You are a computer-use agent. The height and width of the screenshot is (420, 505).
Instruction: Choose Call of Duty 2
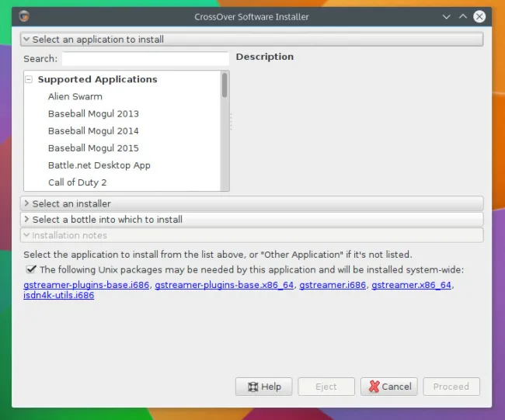coord(77,182)
